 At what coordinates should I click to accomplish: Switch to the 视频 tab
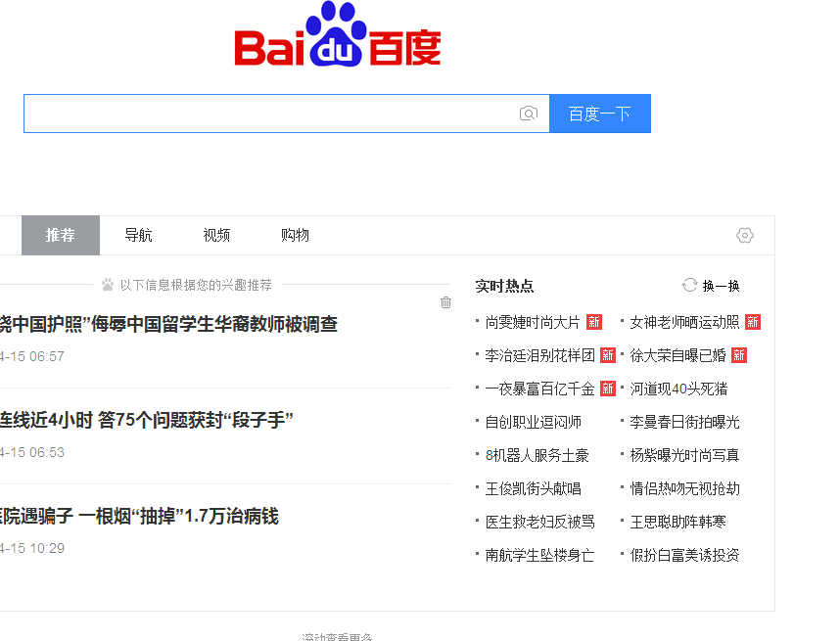pos(216,235)
